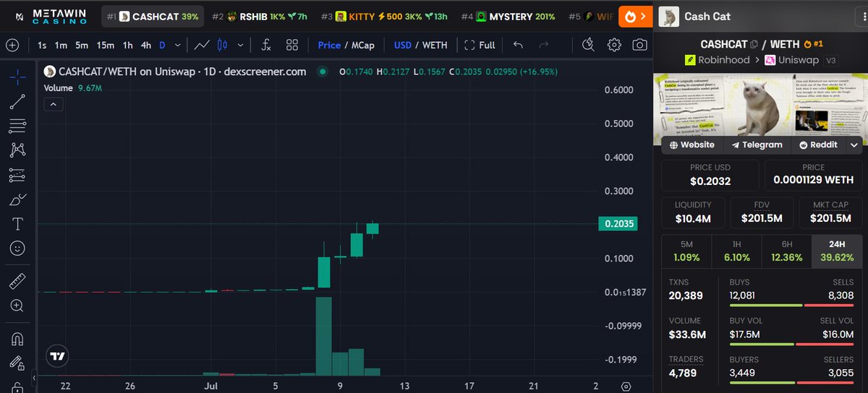Image resolution: width=868 pixels, height=393 pixels.
Task: Collapse the Volume indicator legend
Action: 54,105
